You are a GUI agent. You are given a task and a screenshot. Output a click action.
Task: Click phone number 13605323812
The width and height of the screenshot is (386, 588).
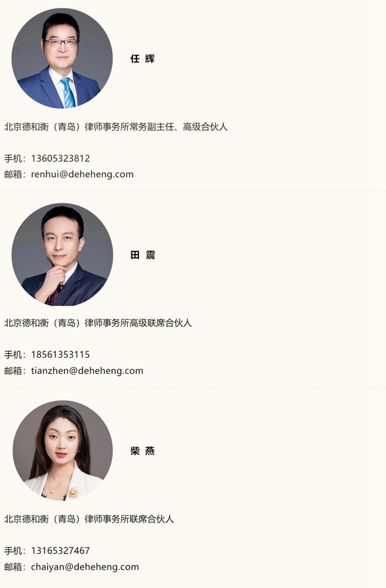pos(60,158)
